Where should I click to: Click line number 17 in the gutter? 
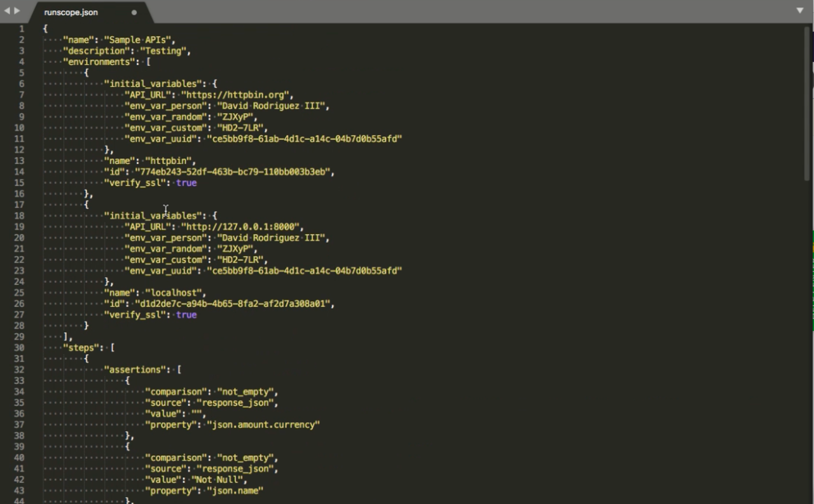pyautogui.click(x=18, y=205)
